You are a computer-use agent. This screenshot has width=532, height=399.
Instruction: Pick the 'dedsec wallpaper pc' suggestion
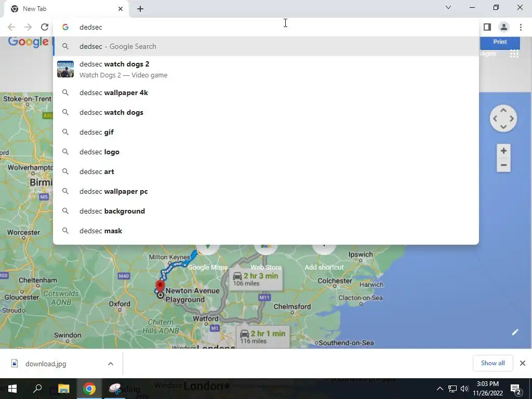266,191
